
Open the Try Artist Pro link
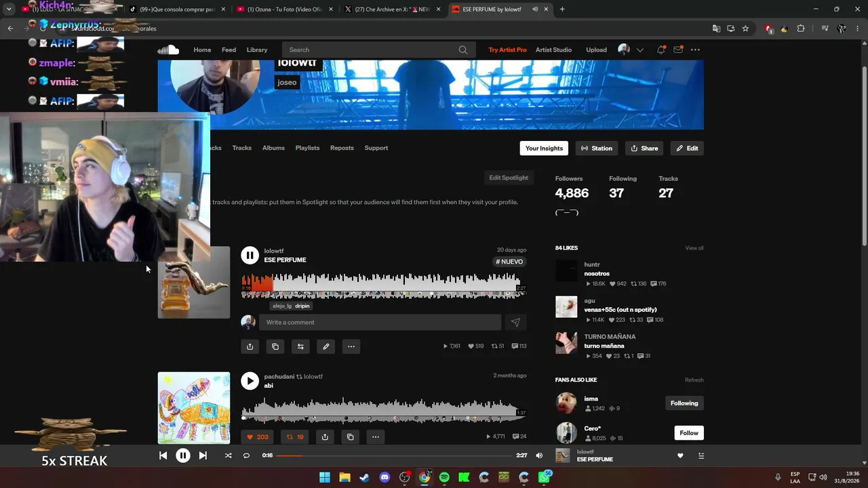point(507,49)
